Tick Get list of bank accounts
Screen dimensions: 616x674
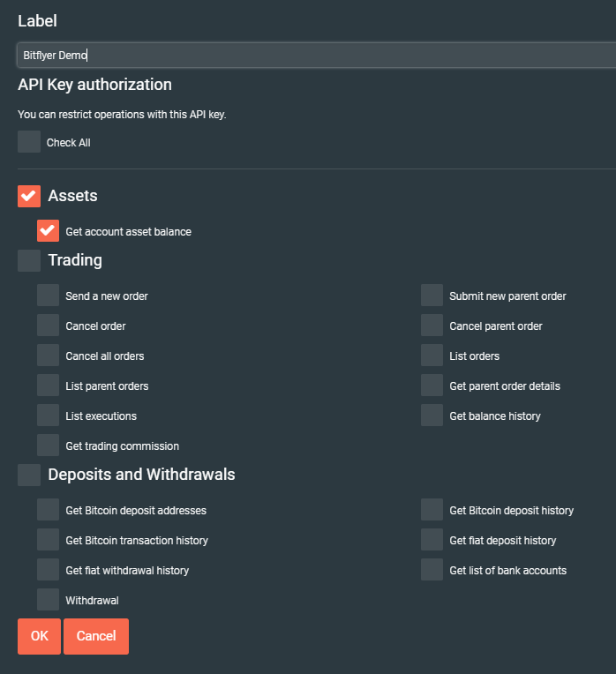432,570
